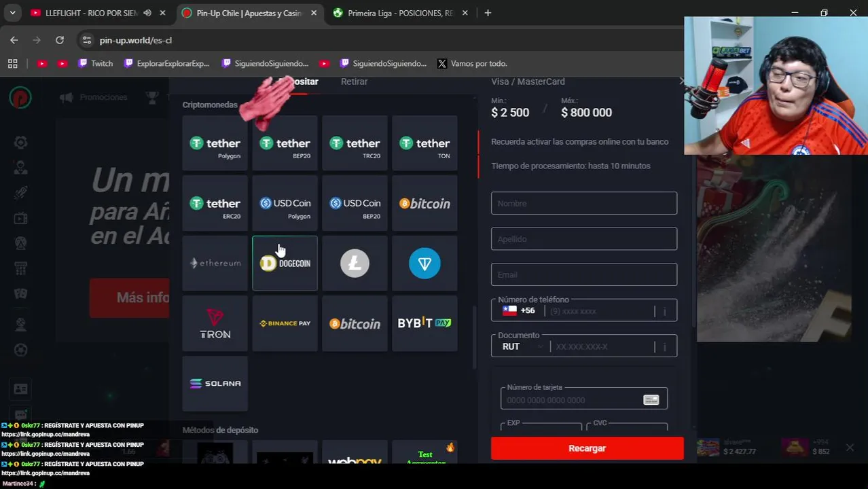Click the phone number input field

click(x=600, y=311)
